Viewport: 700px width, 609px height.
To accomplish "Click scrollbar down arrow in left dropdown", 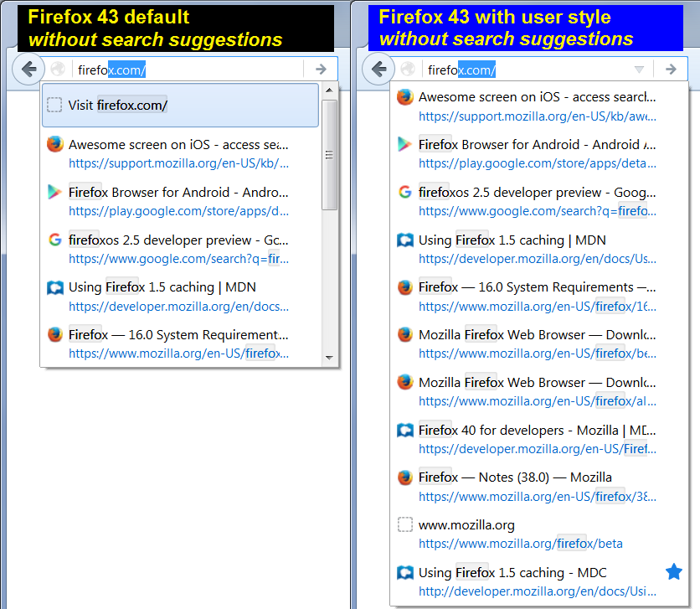I will point(329,358).
